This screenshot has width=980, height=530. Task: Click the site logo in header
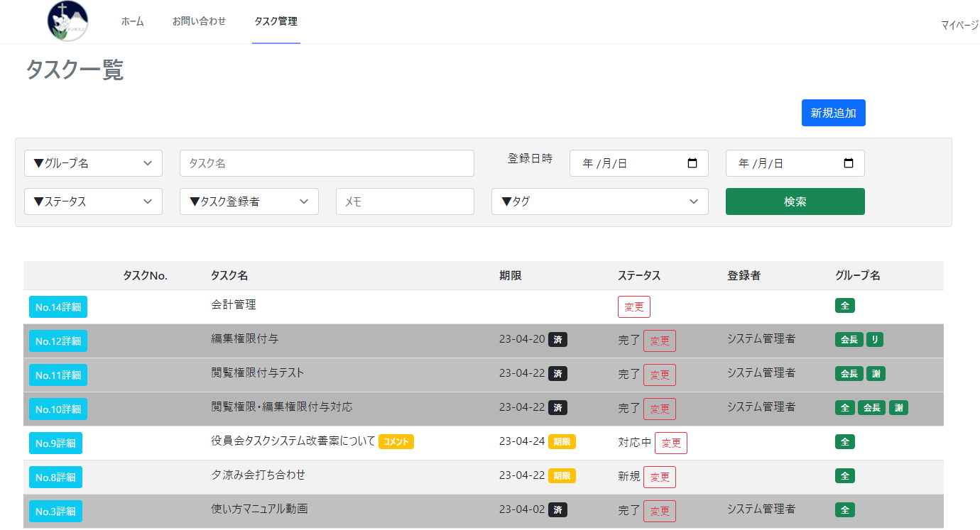point(68,21)
